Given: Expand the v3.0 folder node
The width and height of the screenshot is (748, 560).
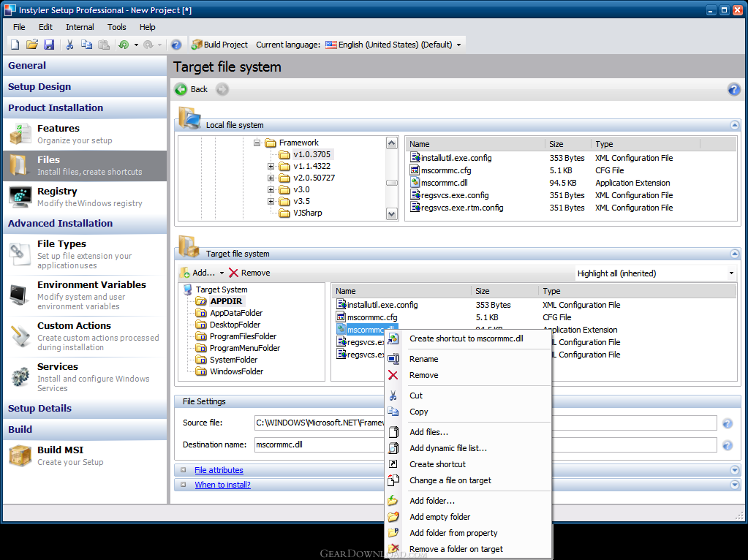Looking at the screenshot, I should 271,189.
